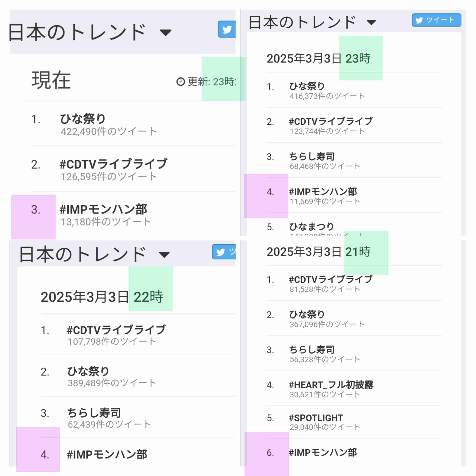Click the clock icon next to 更新

(x=181, y=82)
